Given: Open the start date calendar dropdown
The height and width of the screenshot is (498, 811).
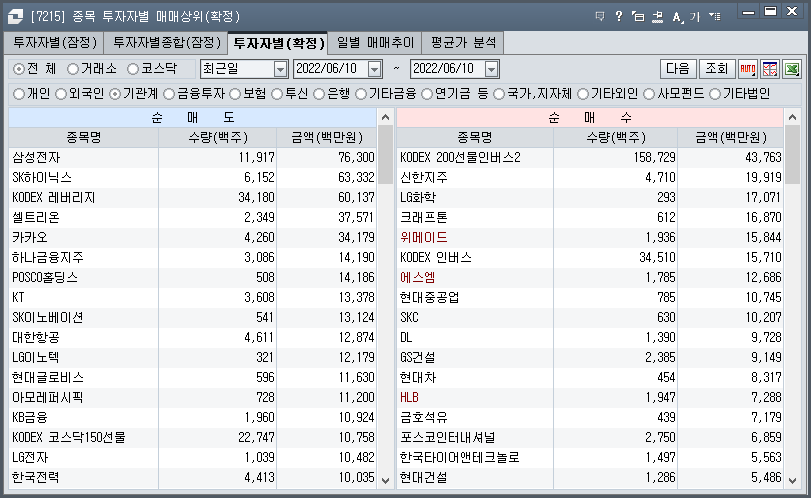Looking at the screenshot, I should (374, 69).
